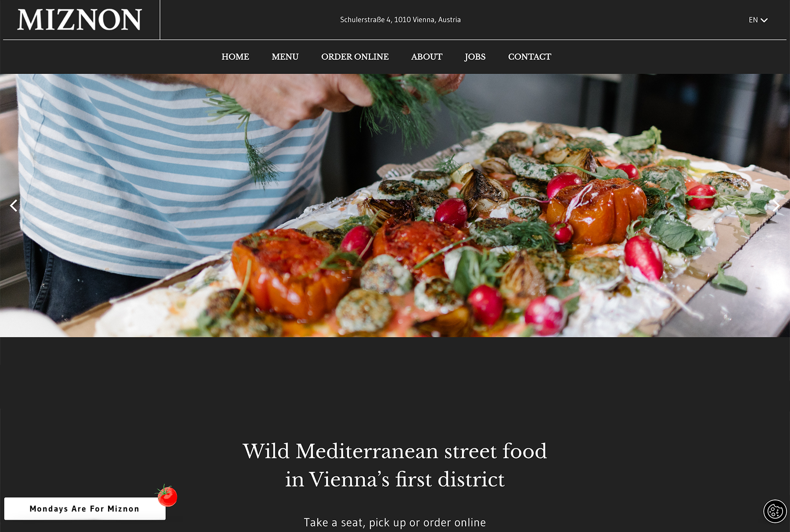
Task: Click the Wild Mediterranean street food heading
Action: pos(395,465)
